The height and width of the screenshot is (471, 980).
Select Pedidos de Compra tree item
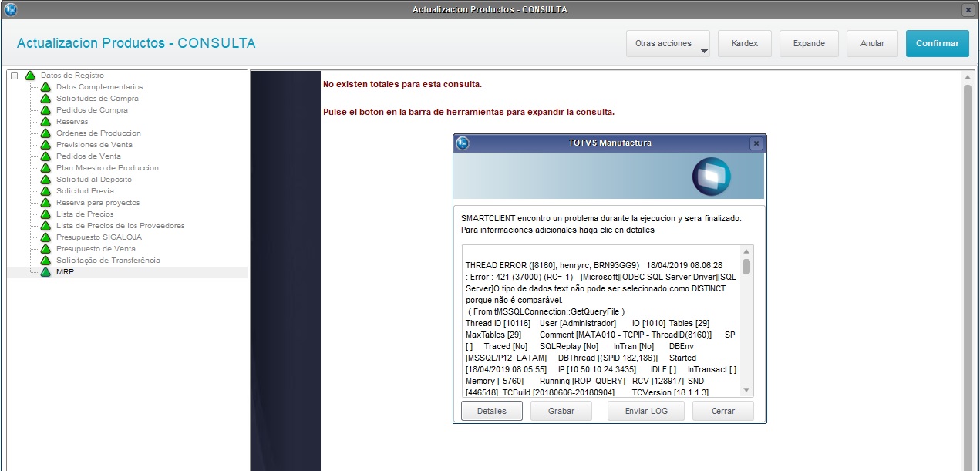tap(92, 110)
